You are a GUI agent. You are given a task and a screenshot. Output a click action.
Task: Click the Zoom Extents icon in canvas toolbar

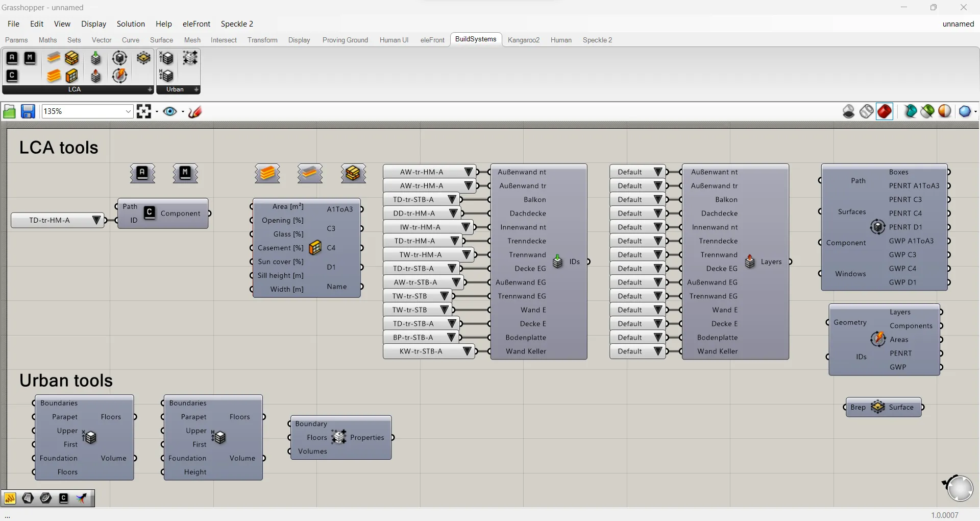point(144,111)
